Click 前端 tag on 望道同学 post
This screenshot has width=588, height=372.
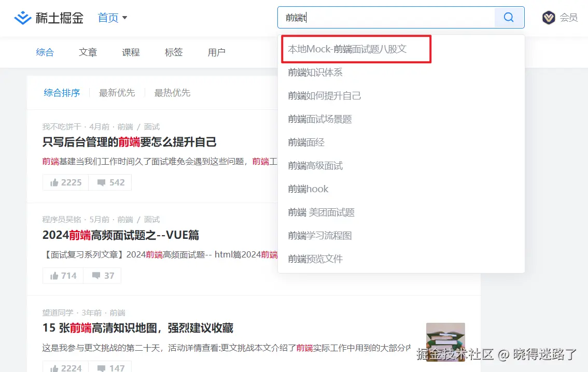[117, 312]
